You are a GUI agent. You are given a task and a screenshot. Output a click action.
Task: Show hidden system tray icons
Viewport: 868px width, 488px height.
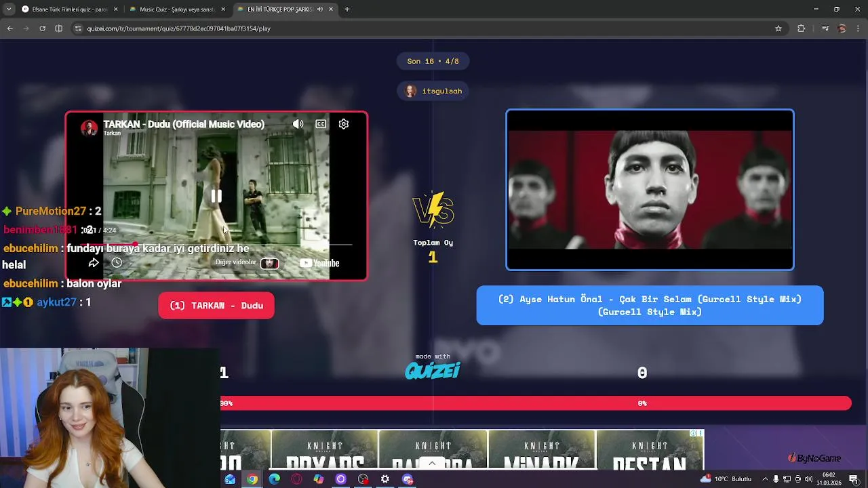[x=766, y=479]
